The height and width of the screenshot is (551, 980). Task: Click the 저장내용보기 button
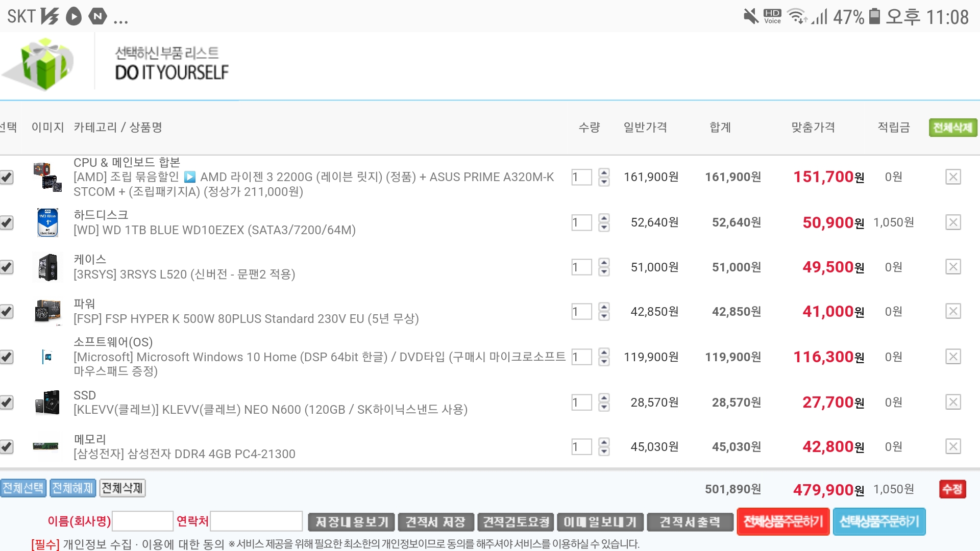pos(351,522)
